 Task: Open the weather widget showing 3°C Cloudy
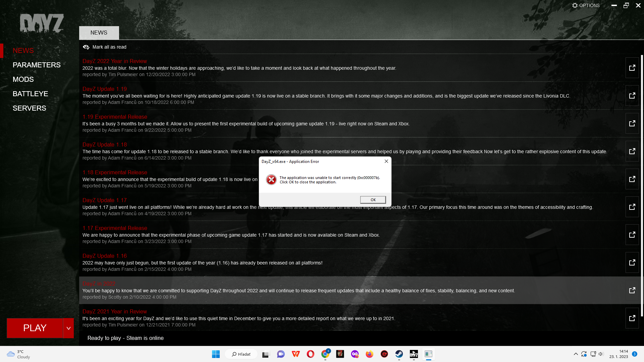click(19, 354)
